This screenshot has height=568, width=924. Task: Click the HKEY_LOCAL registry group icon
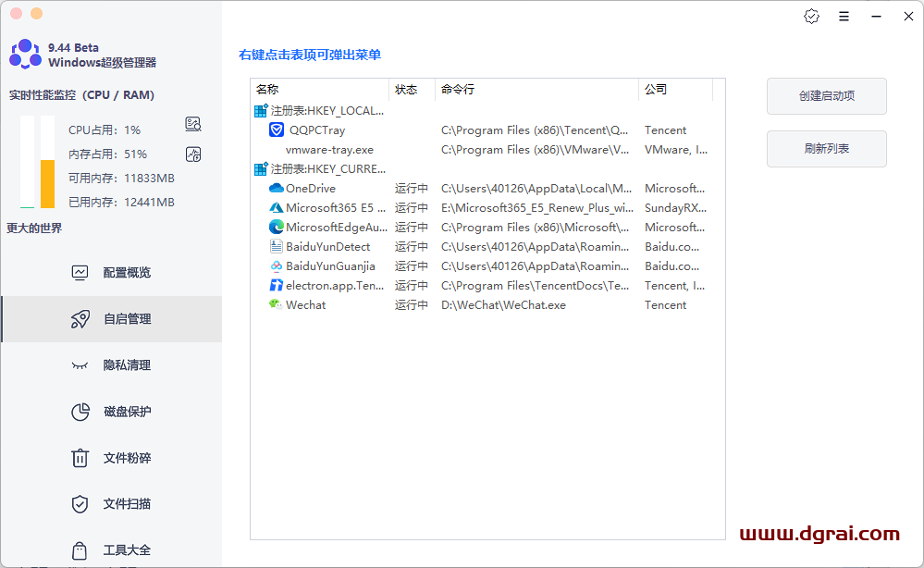[x=261, y=110]
